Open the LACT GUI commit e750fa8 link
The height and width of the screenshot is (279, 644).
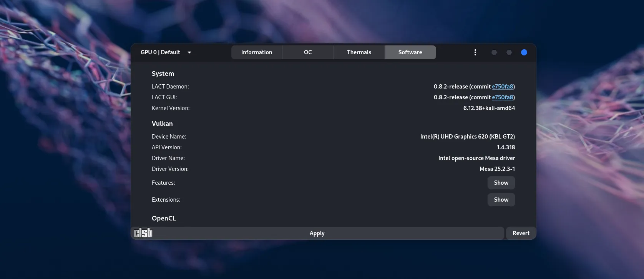click(503, 97)
